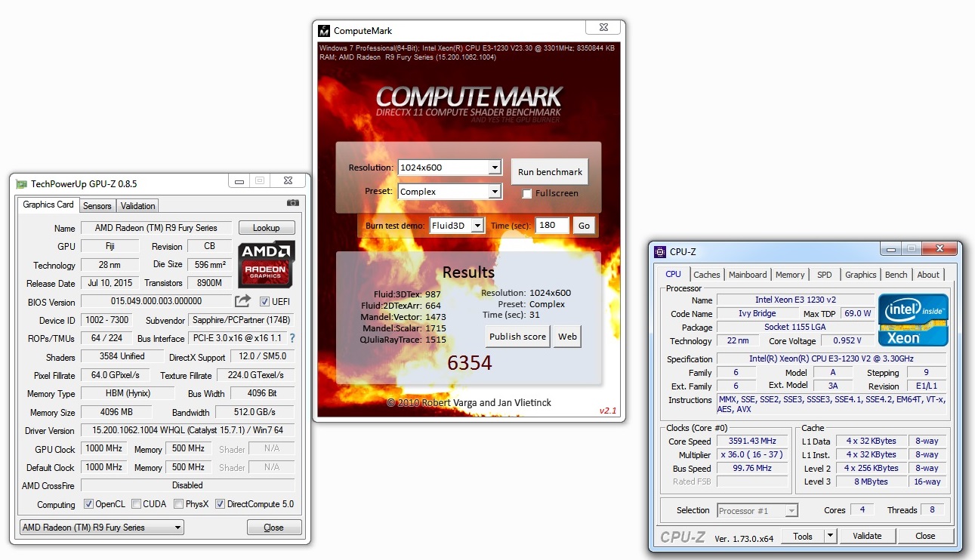Click the Go button for burn test
Image resolution: width=975 pixels, height=560 pixels.
(584, 225)
